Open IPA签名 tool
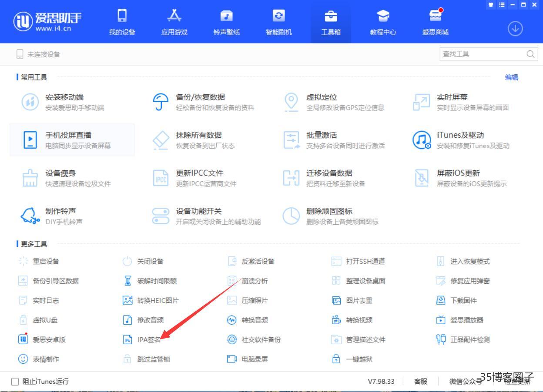The height and width of the screenshot is (392, 543). click(x=142, y=339)
